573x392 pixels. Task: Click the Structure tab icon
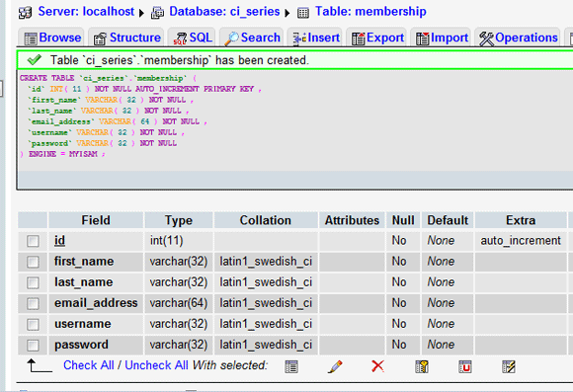(100, 39)
